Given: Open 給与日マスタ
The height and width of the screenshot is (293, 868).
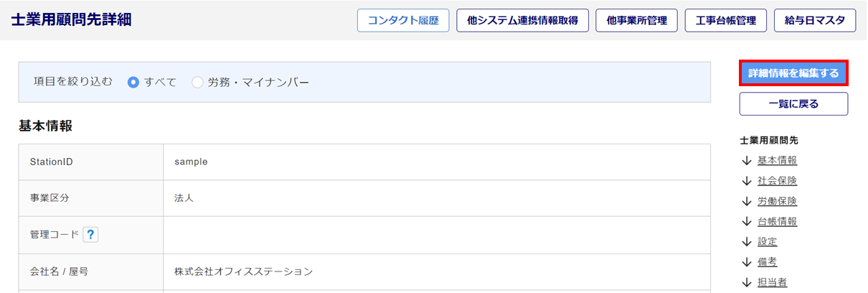Looking at the screenshot, I should 815,21.
